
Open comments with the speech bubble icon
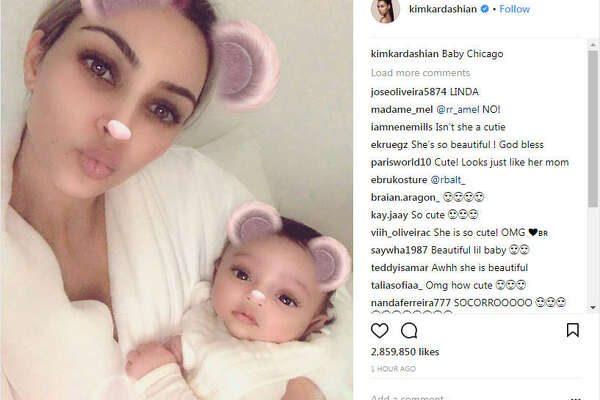[x=409, y=330]
